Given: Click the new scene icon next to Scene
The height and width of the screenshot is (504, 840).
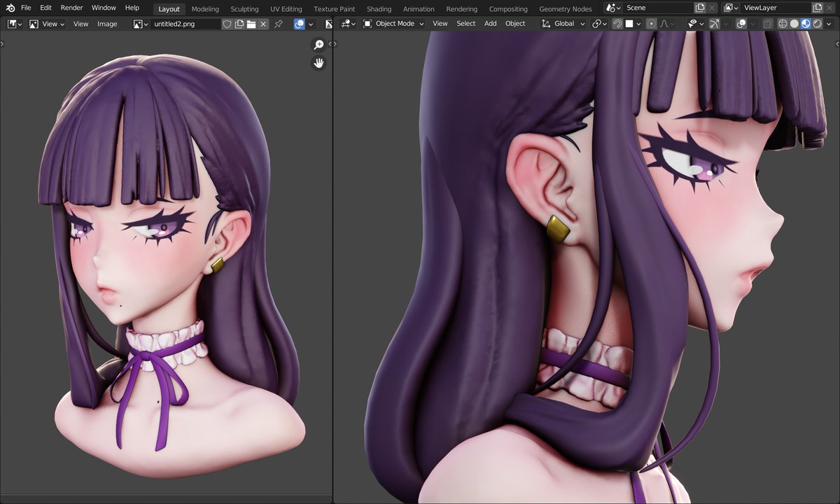Looking at the screenshot, I should pyautogui.click(x=700, y=8).
